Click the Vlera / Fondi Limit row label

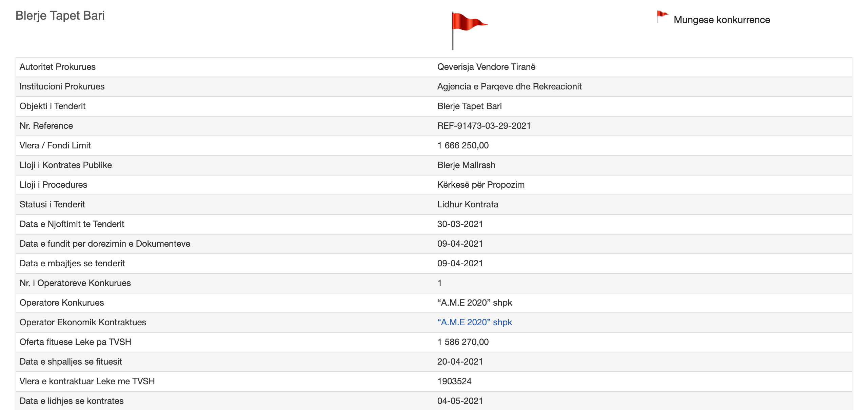click(55, 145)
